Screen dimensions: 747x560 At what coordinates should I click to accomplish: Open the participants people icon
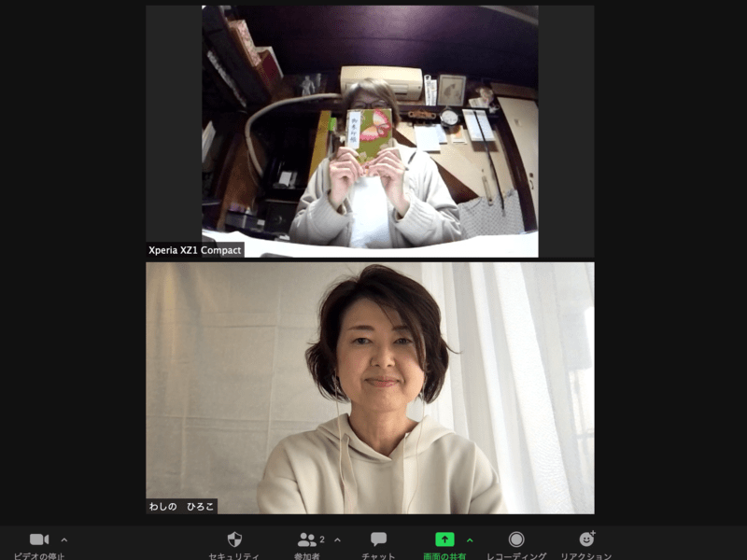click(x=306, y=539)
